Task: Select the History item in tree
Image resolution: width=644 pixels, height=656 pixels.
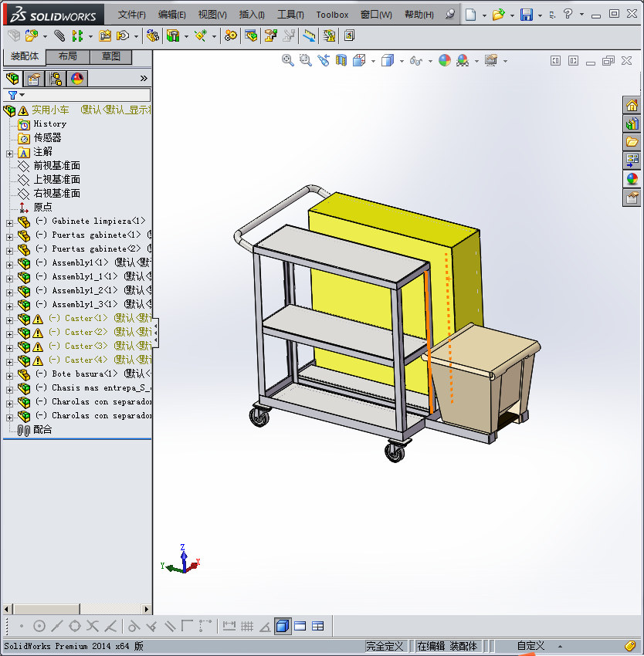Action: 50,123
